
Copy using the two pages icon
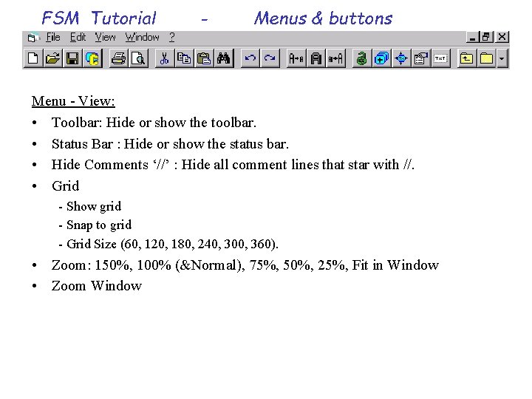(184, 58)
